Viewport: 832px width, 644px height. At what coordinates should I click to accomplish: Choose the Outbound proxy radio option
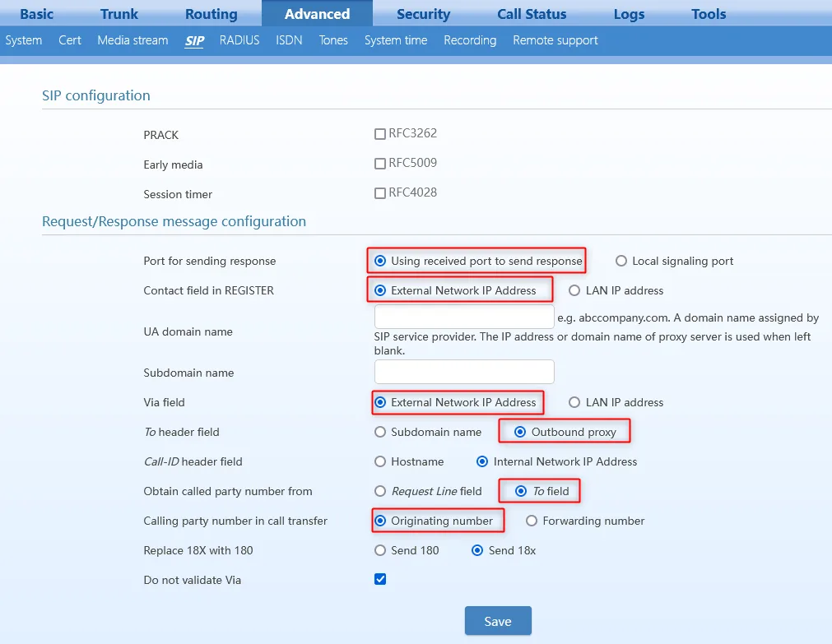click(x=520, y=432)
